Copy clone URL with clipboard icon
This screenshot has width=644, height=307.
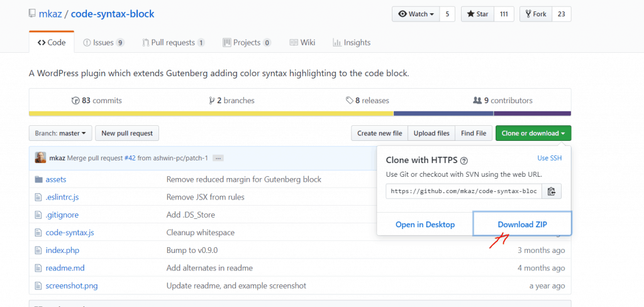(x=552, y=191)
